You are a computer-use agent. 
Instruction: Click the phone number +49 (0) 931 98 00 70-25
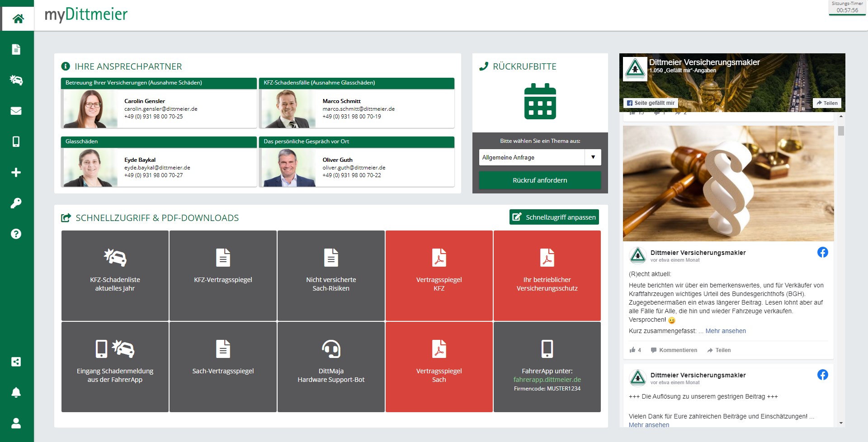click(x=153, y=117)
